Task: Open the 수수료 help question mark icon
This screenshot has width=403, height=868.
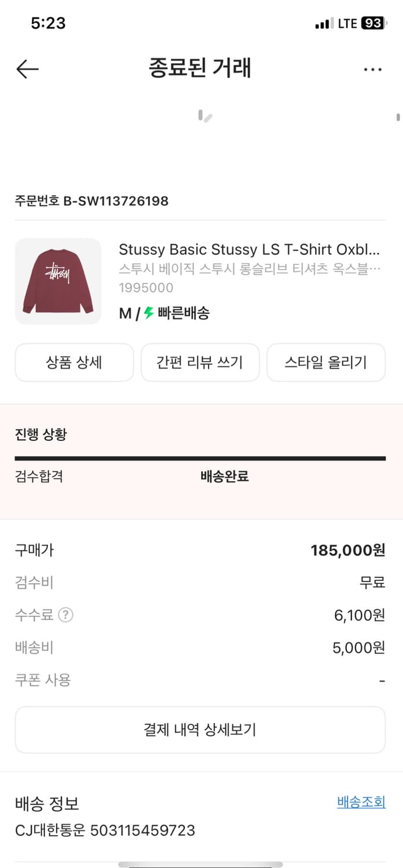Action: pyautogui.click(x=65, y=615)
